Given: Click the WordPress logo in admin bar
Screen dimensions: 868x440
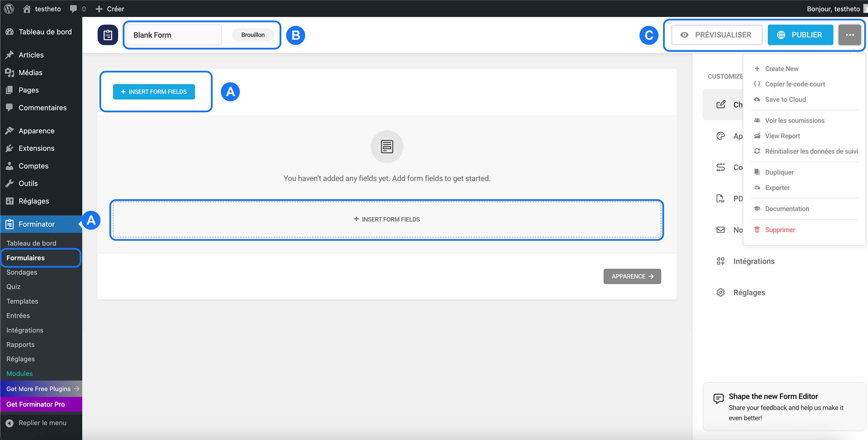Looking at the screenshot, I should click(x=9, y=9).
